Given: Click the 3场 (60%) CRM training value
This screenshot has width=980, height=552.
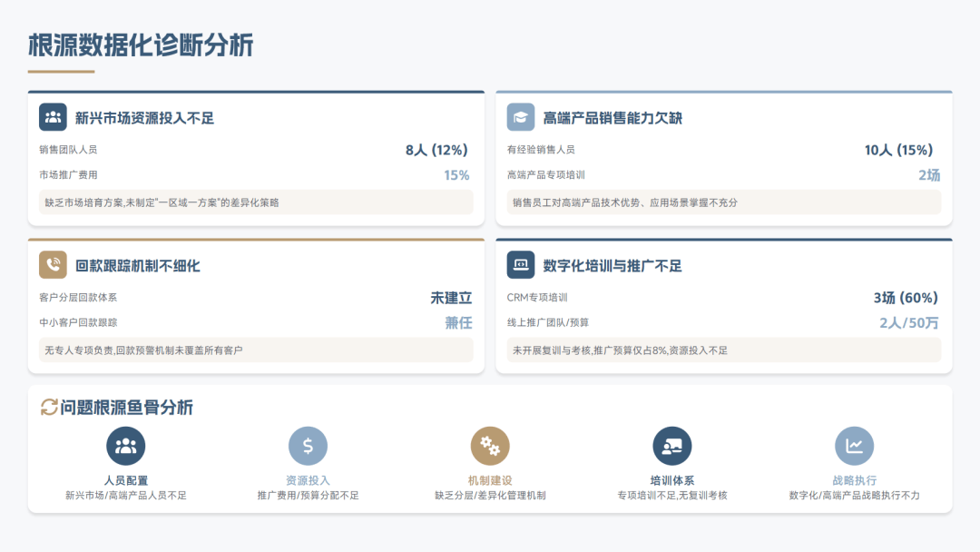Looking at the screenshot, I should pyautogui.click(x=906, y=298).
